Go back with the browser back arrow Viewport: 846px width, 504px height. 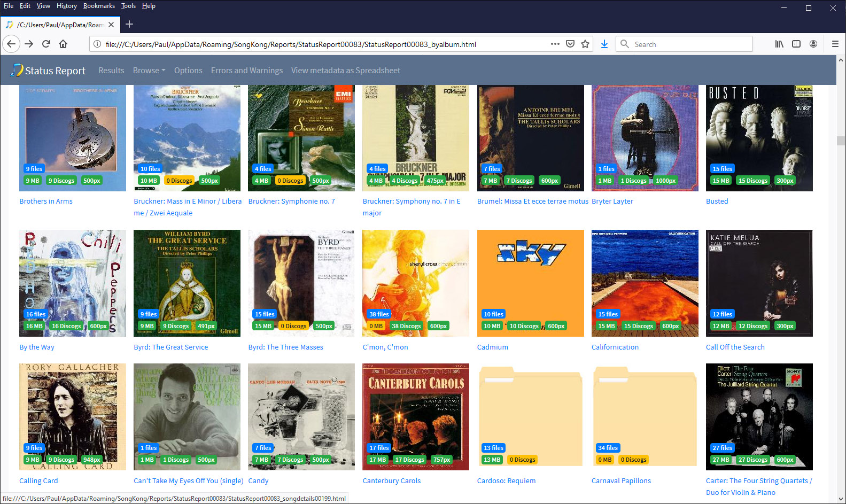[11, 44]
